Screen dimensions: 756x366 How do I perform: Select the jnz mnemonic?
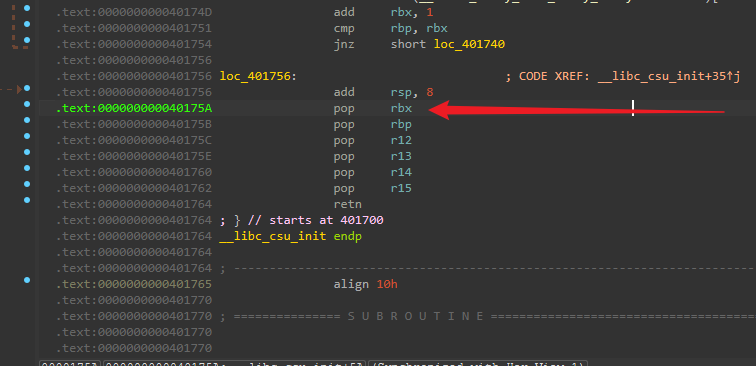[344, 44]
